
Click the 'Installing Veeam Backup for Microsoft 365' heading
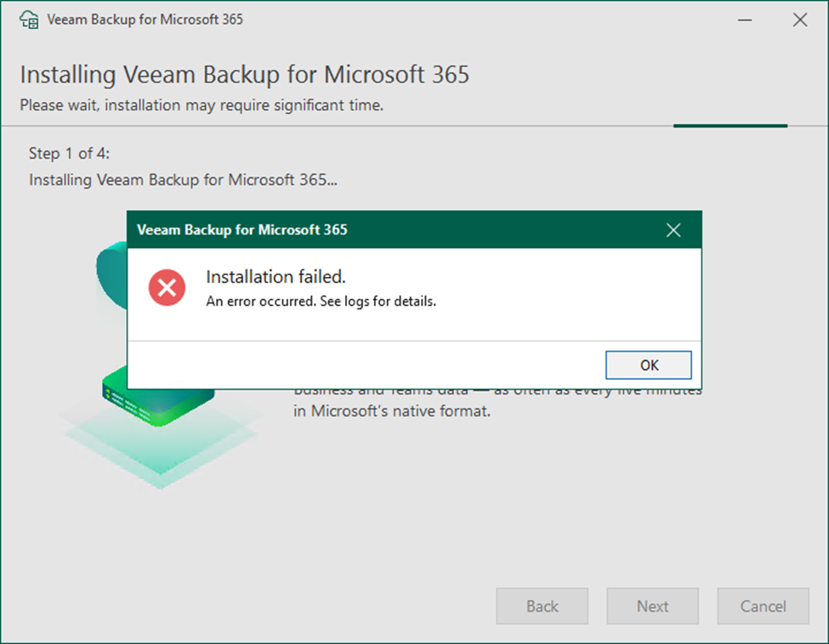coord(244,75)
